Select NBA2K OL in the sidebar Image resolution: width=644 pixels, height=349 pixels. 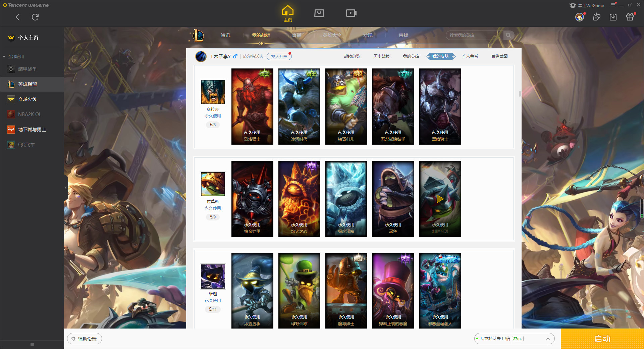click(x=32, y=114)
